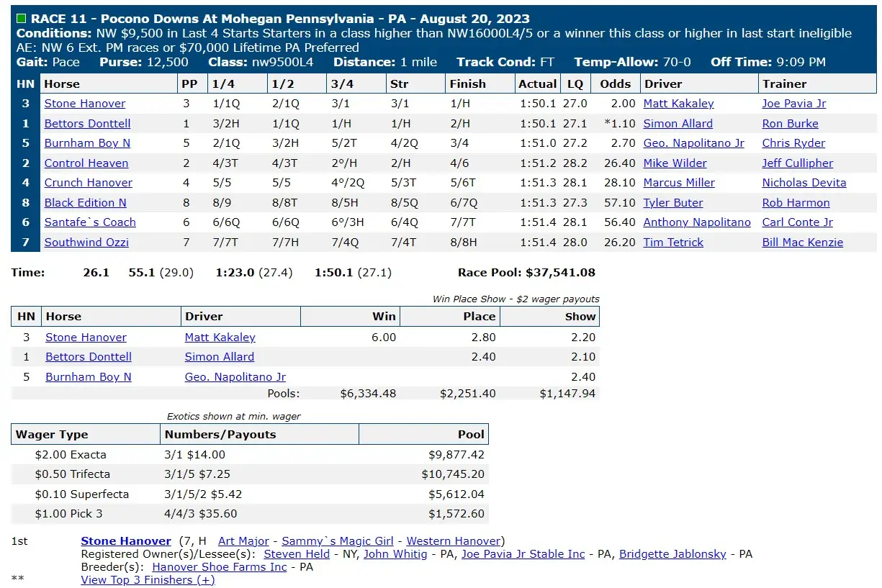
Task: Open trainer Carl Conte Jr's page
Action: pos(798,222)
